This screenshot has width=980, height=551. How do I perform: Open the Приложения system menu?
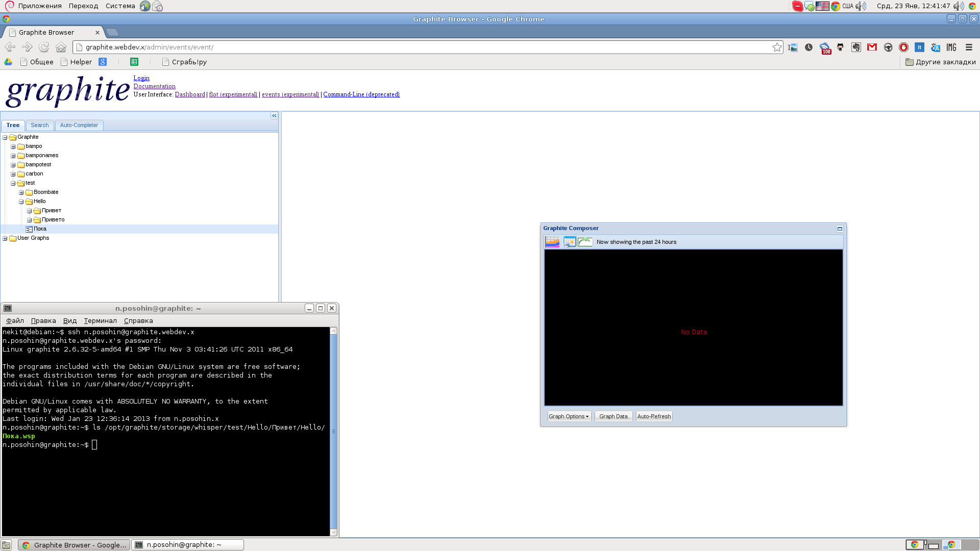coord(40,6)
